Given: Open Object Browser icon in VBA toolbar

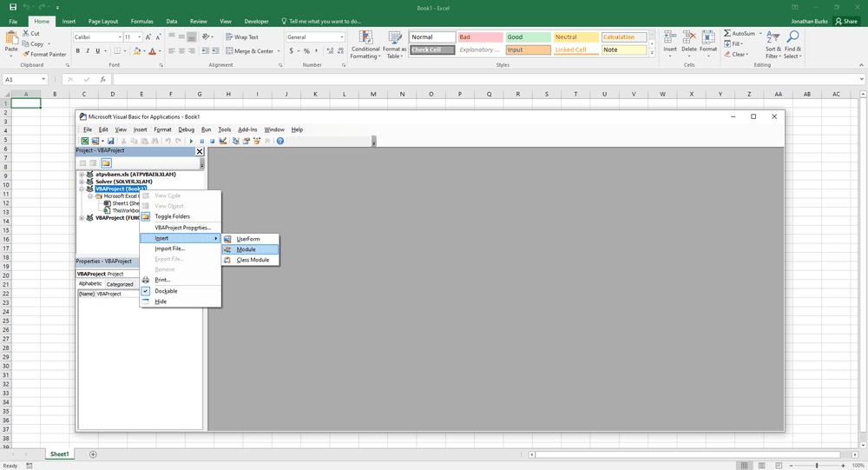Looking at the screenshot, I should pos(257,141).
